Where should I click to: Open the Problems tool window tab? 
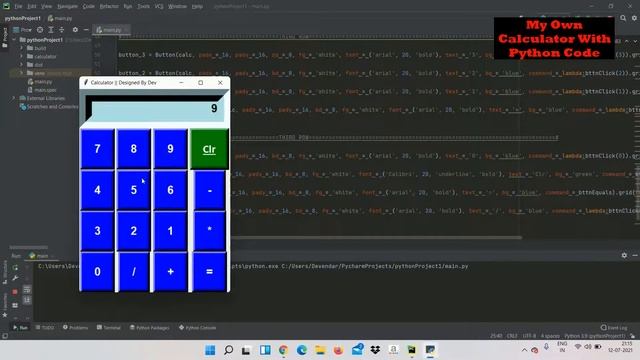(76, 327)
